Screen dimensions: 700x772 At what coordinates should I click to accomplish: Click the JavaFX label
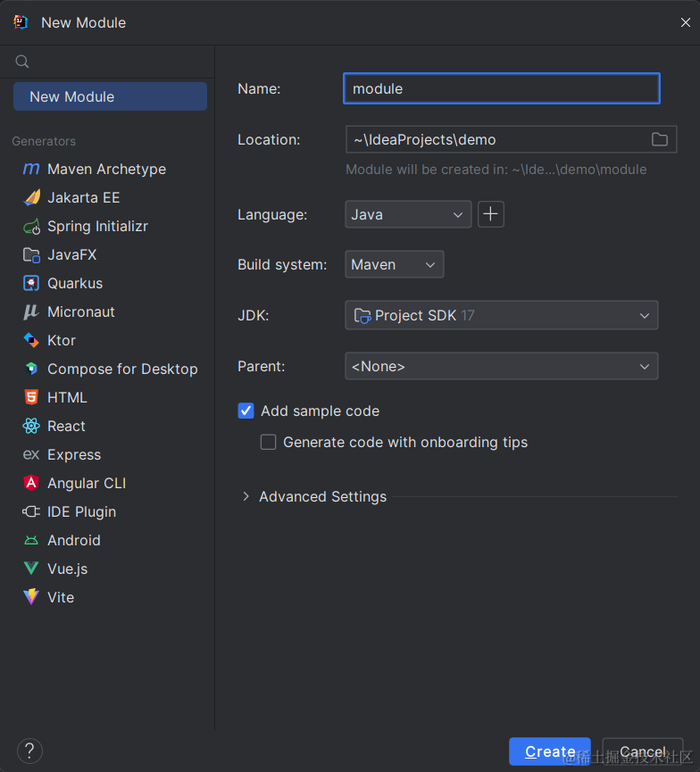[x=72, y=255]
